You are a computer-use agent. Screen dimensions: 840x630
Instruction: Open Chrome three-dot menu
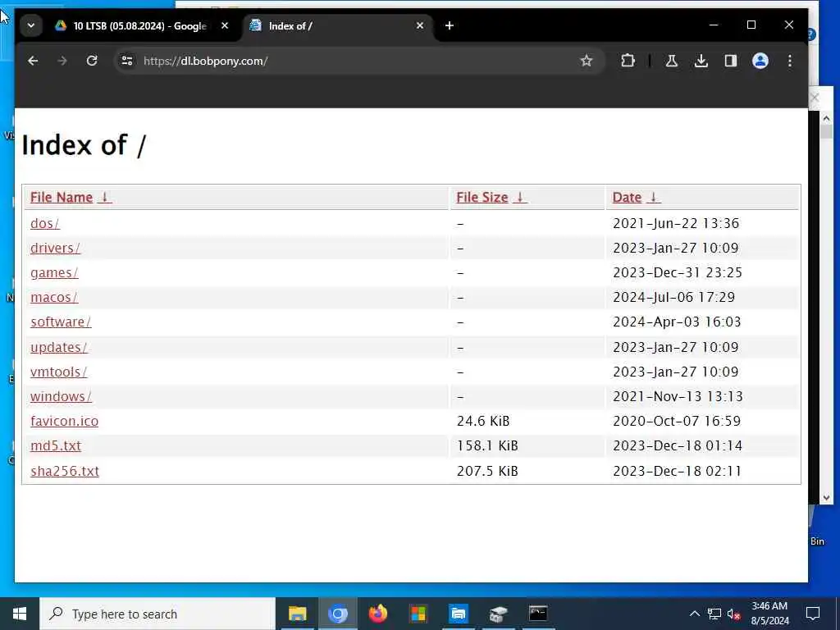point(790,61)
